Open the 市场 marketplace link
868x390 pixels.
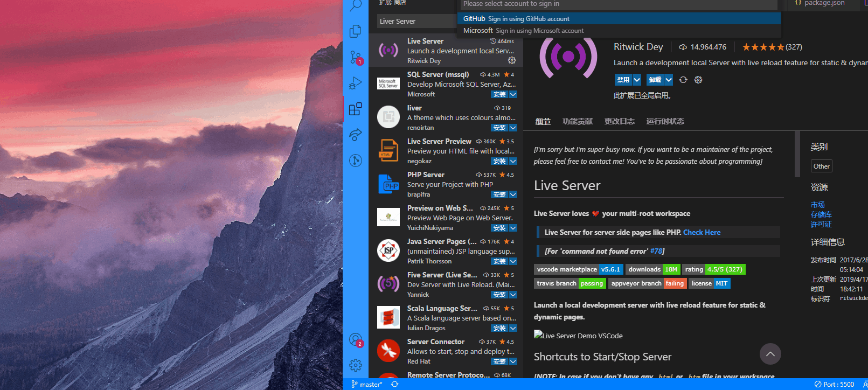(818, 205)
